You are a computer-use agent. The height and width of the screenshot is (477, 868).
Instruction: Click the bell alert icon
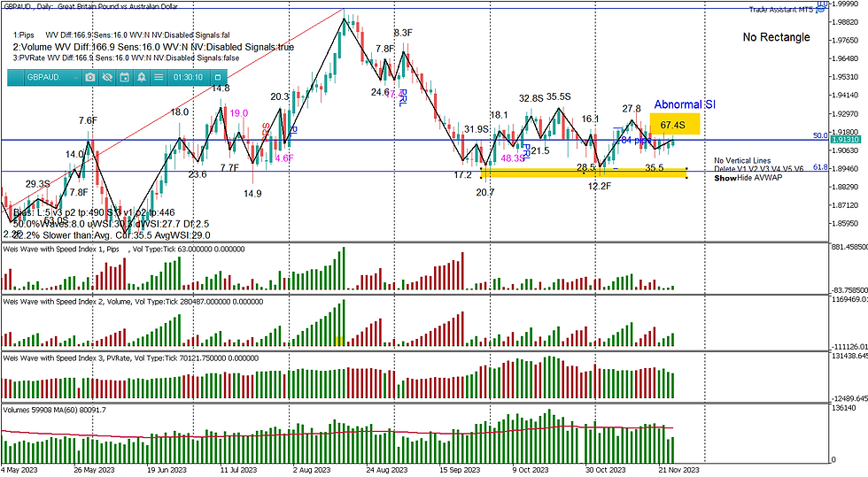pyautogui.click(x=142, y=78)
